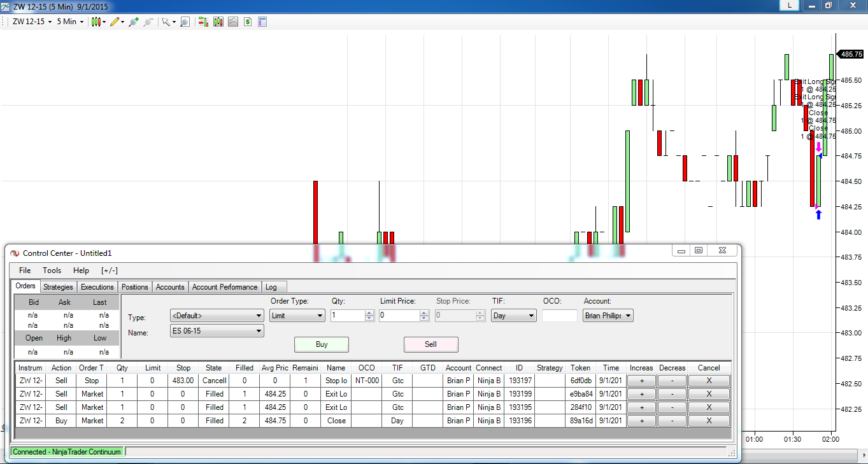This screenshot has width=868, height=464.
Task: Click the pink Sell button
Action: [x=431, y=344]
